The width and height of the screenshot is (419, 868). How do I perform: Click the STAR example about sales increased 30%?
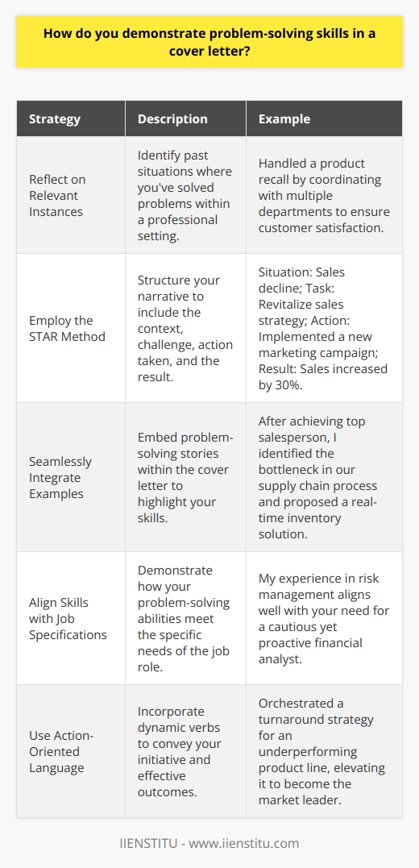point(324,328)
